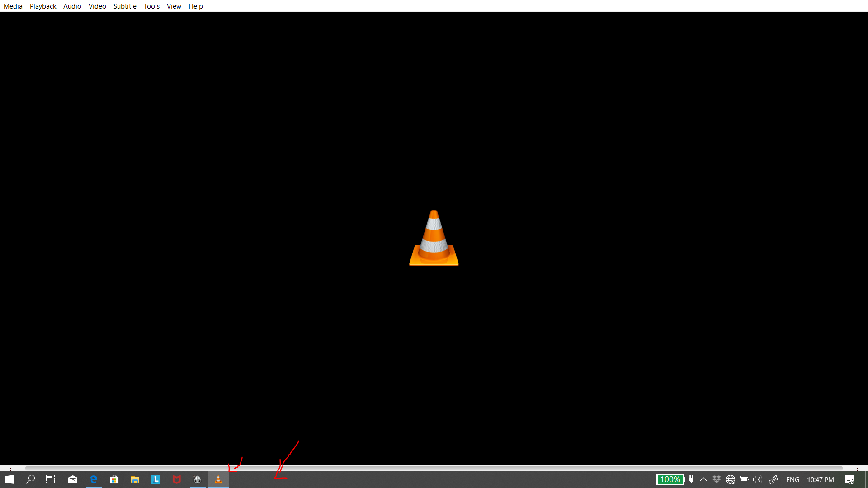Image resolution: width=868 pixels, height=488 pixels.
Task: Expand hidden system tray icons
Action: [703, 479]
